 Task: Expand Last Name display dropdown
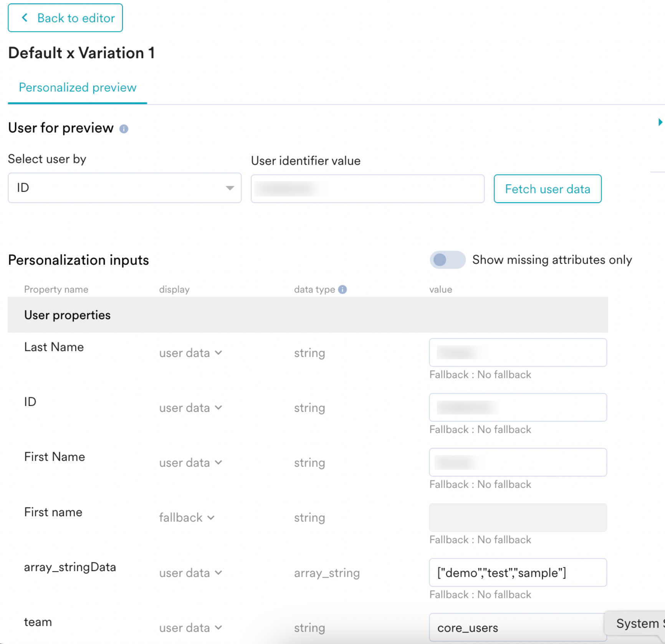[x=190, y=353]
